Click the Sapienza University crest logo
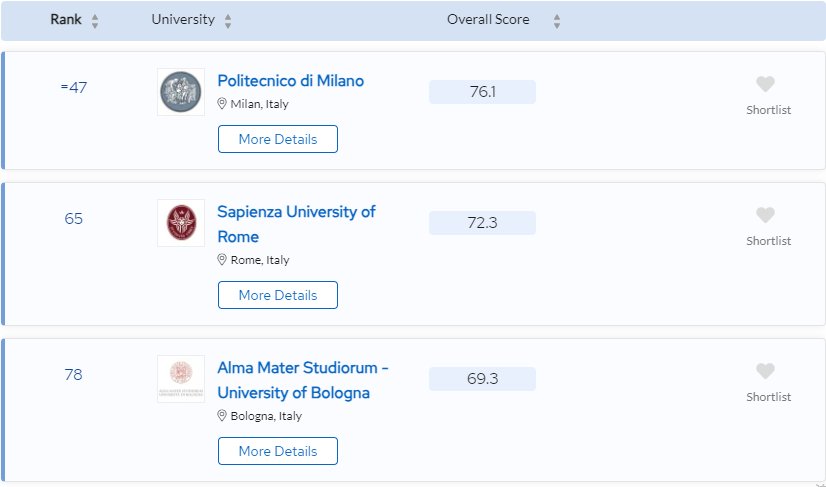Screen dimensions: 826x487 181,222
